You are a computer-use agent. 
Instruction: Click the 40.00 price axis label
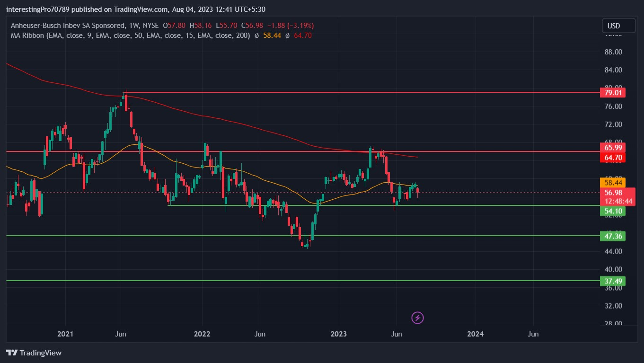click(x=613, y=269)
